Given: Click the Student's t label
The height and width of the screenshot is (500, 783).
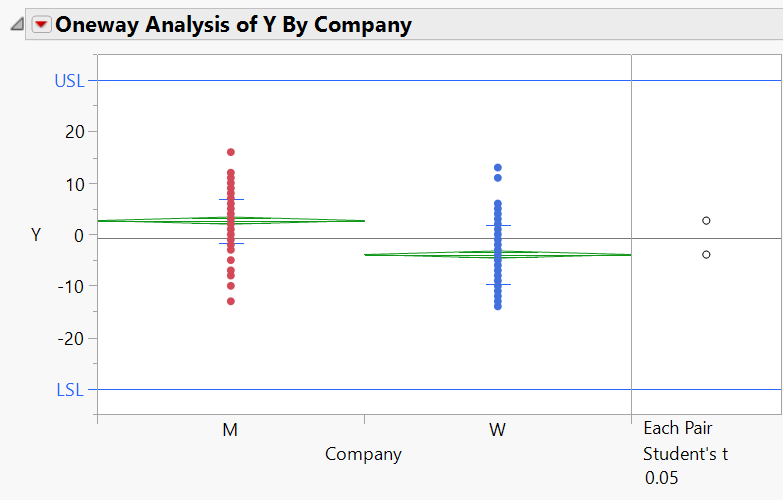Looking at the screenshot, I should pyautogui.click(x=686, y=454).
